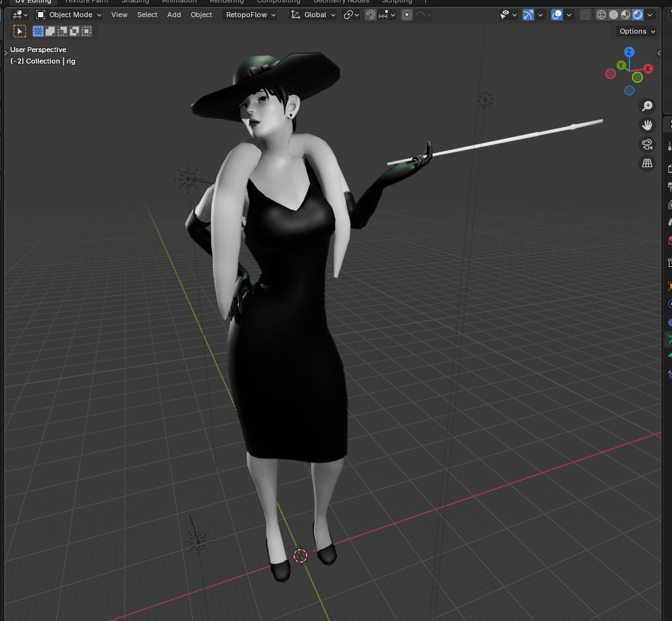672x621 pixels.
Task: Open the overlays settings dropdown arrow
Action: 569,15
